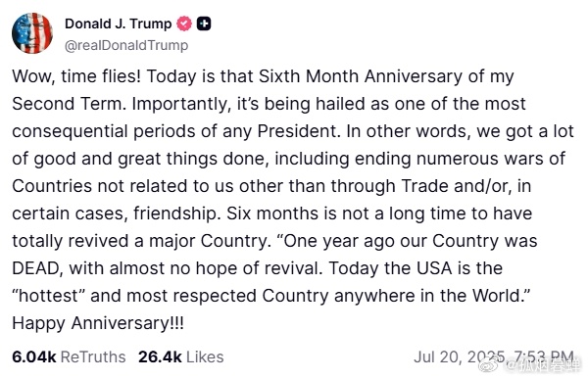This screenshot has height=380, width=588.
Task: Open the Jul 20, 2025 timestamp
Action: tap(494, 356)
